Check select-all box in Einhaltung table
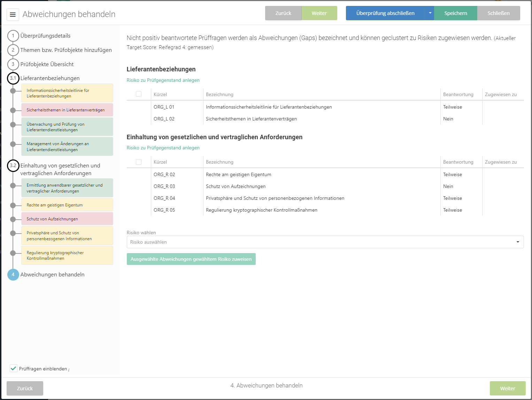 tap(139, 162)
